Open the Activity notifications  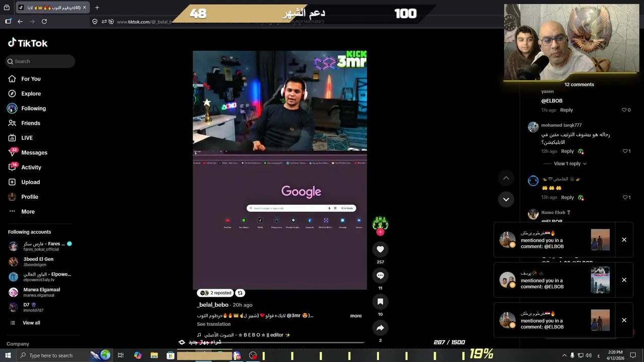pos(31,167)
